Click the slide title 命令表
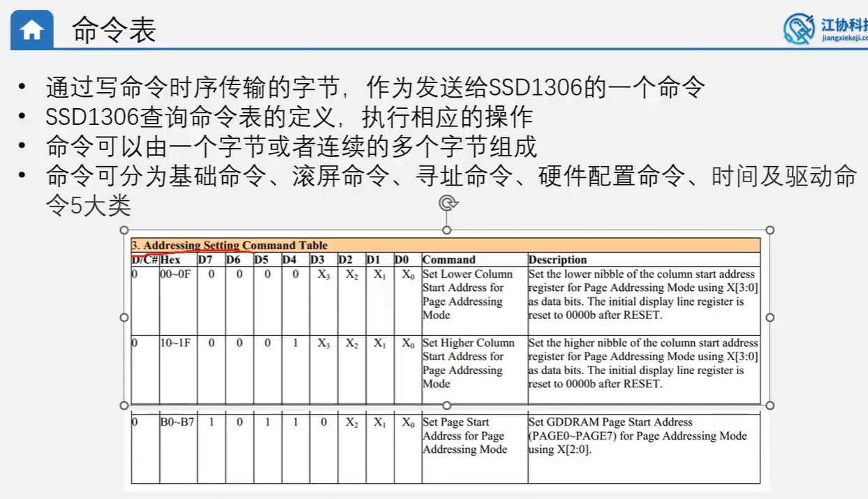 tap(114, 30)
